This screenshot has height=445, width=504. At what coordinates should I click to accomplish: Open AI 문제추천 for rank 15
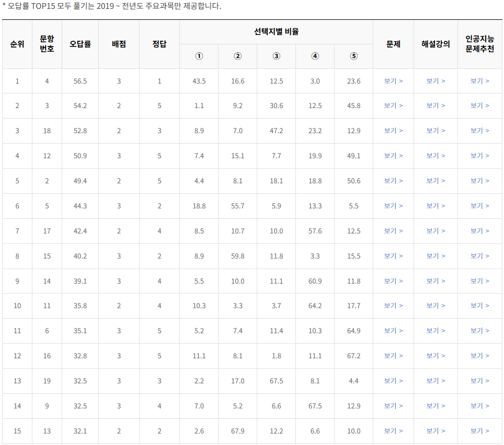(x=480, y=431)
